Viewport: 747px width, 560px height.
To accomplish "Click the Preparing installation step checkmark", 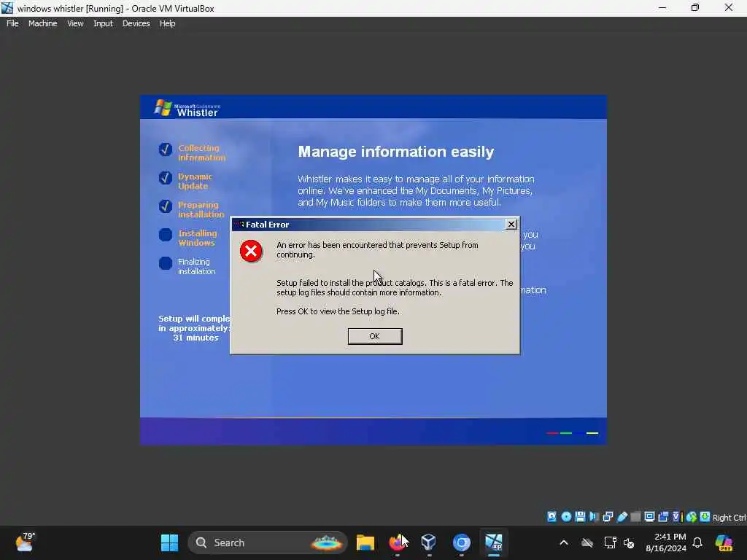I will click(x=166, y=206).
